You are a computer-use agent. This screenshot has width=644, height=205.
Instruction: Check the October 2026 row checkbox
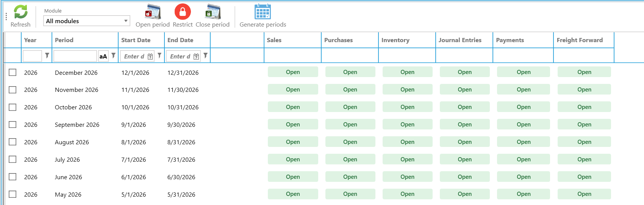pyautogui.click(x=13, y=107)
